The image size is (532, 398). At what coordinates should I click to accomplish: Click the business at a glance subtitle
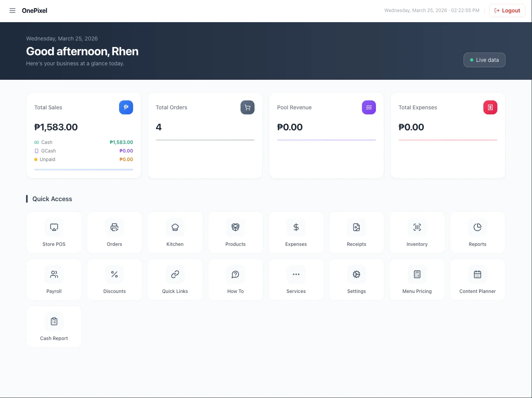click(x=75, y=63)
